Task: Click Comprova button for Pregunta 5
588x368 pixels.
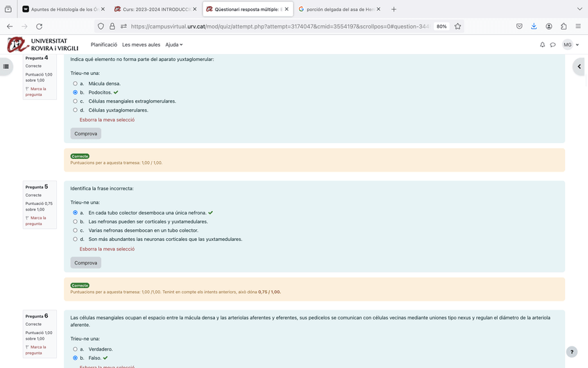Action: (86, 263)
